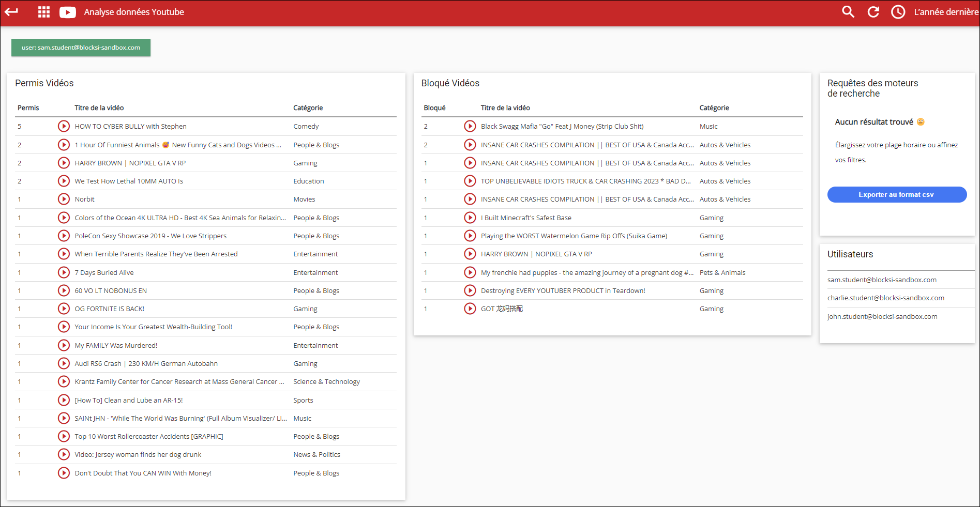Click the Permis Vidéos panel heading
The height and width of the screenshot is (507, 980).
click(x=44, y=83)
